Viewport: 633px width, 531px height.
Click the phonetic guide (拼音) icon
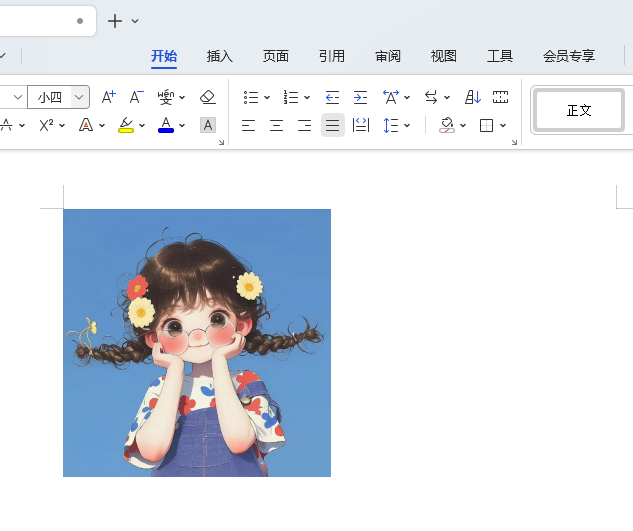coord(166,97)
